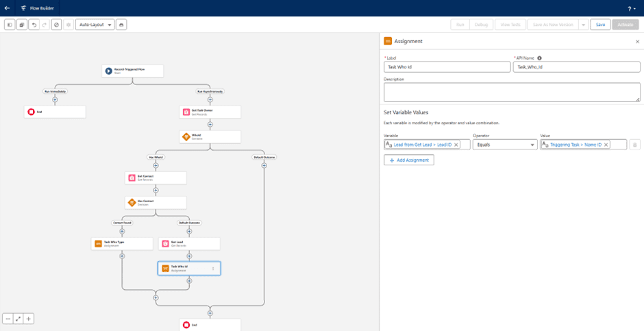The width and height of the screenshot is (644, 331).
Task: Edit the Label field Task Who Id
Action: tap(447, 67)
